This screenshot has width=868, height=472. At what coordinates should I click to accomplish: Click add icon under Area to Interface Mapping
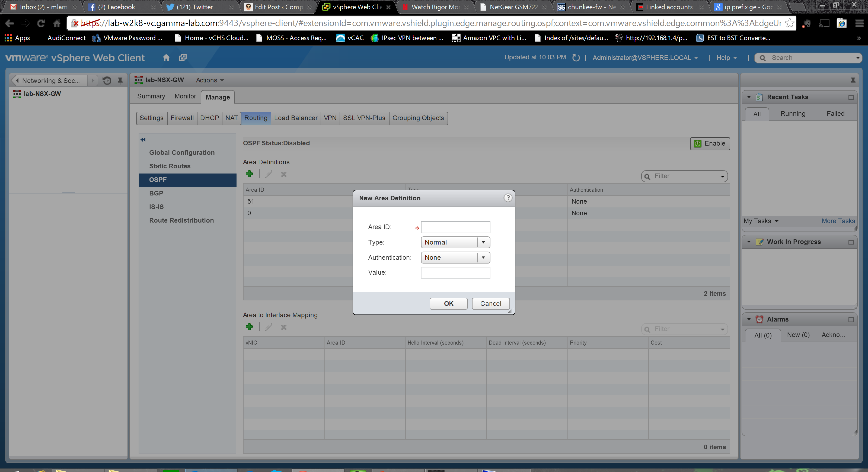[x=249, y=327]
